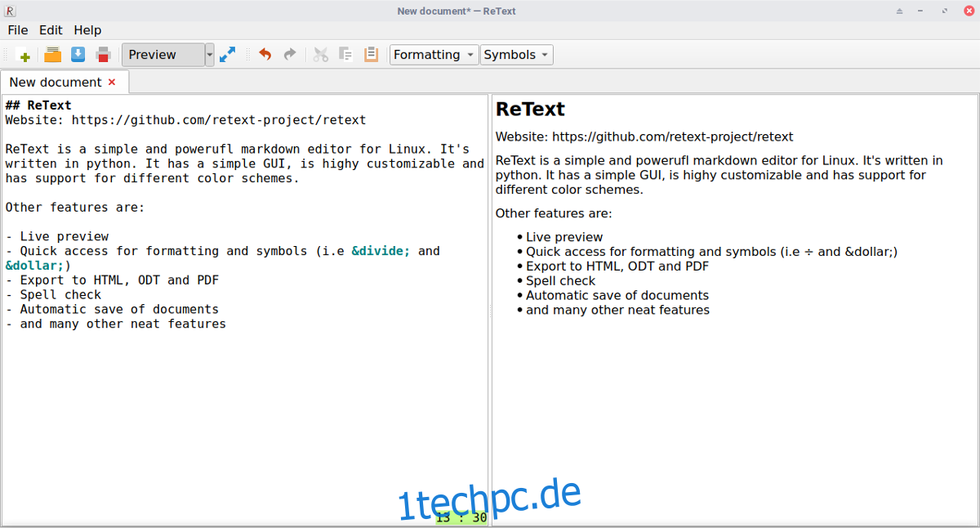Maximize the ReText window
The image size is (980, 528).
(x=945, y=11)
